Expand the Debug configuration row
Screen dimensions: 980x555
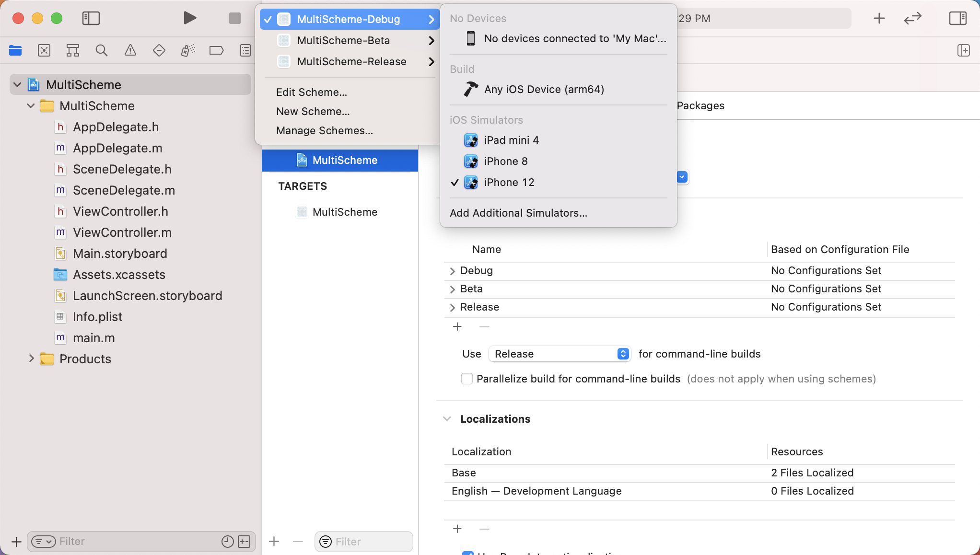coord(452,271)
